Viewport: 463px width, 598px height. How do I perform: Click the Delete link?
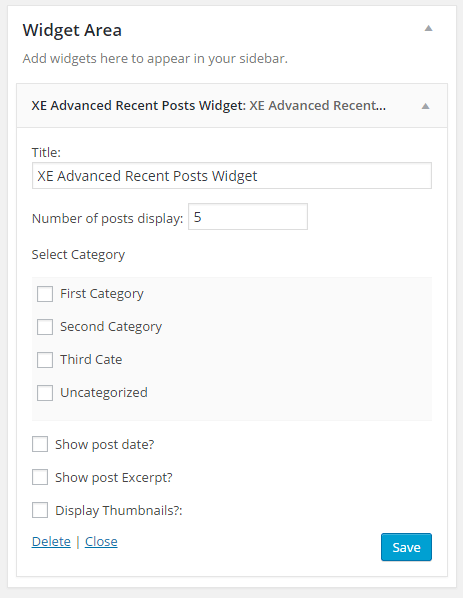pyautogui.click(x=51, y=542)
